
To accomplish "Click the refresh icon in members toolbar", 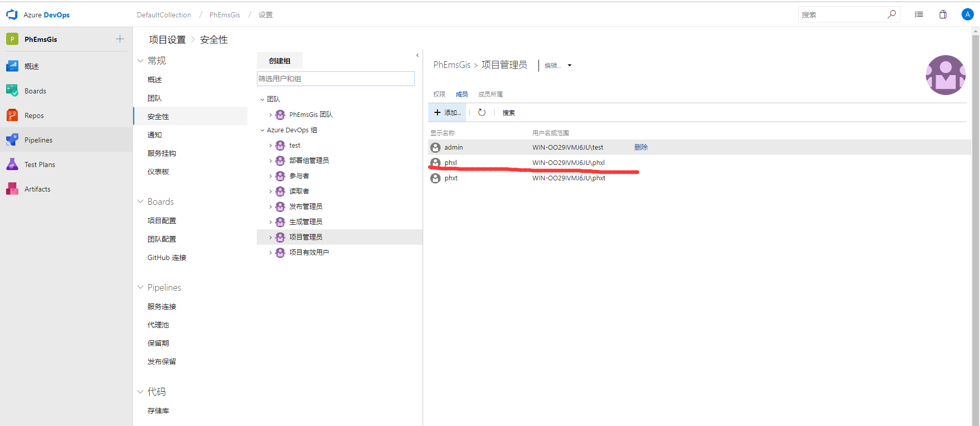I will click(x=481, y=112).
